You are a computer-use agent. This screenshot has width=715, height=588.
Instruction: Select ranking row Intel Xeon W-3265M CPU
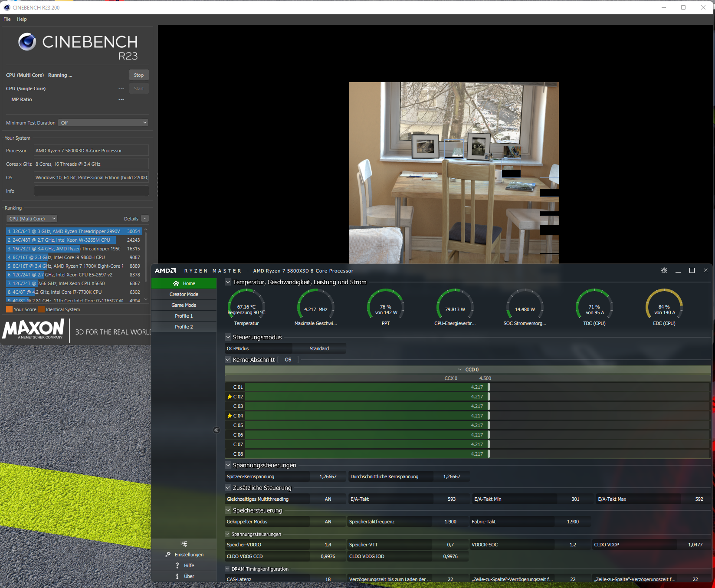[x=74, y=240]
